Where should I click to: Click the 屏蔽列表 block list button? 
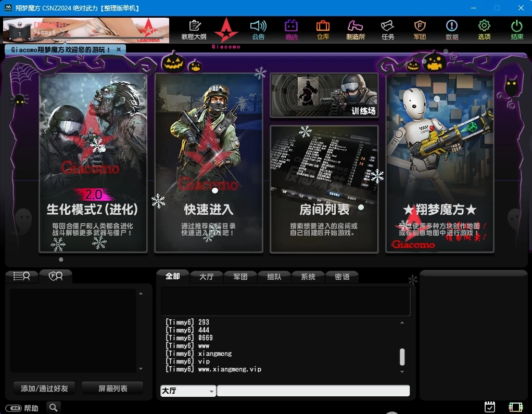[112, 389]
